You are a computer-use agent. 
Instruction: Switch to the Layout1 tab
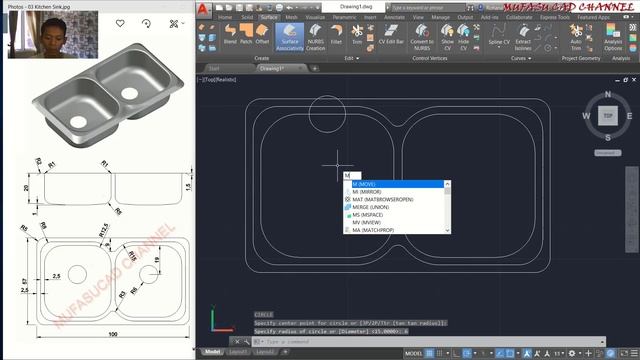point(238,352)
